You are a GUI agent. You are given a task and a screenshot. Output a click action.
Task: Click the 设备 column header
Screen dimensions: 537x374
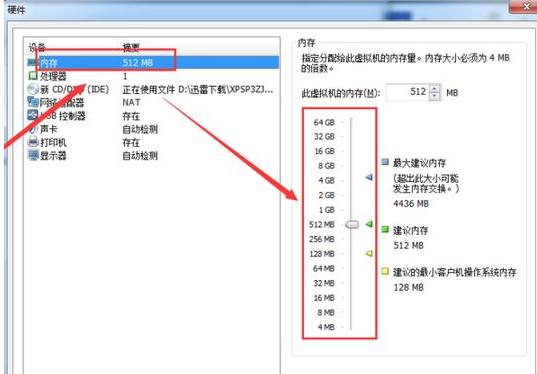click(37, 48)
